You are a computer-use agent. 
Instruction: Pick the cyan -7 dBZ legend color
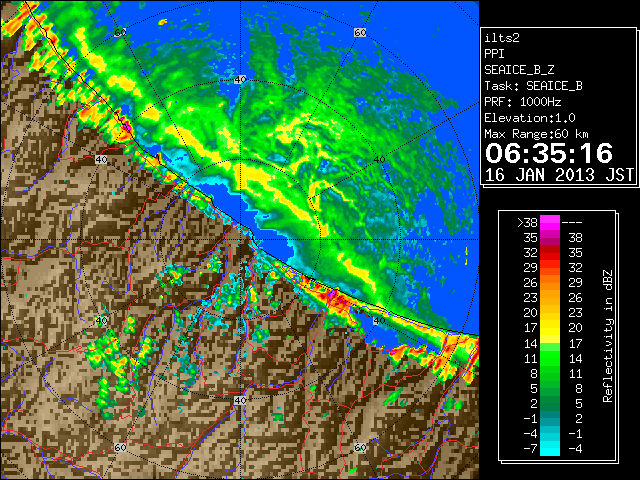pos(550,448)
